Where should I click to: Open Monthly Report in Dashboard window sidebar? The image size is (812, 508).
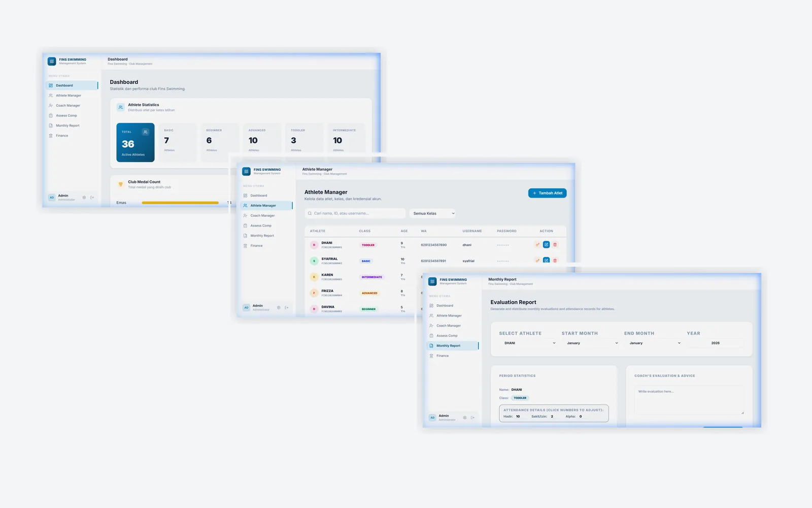(x=72, y=125)
